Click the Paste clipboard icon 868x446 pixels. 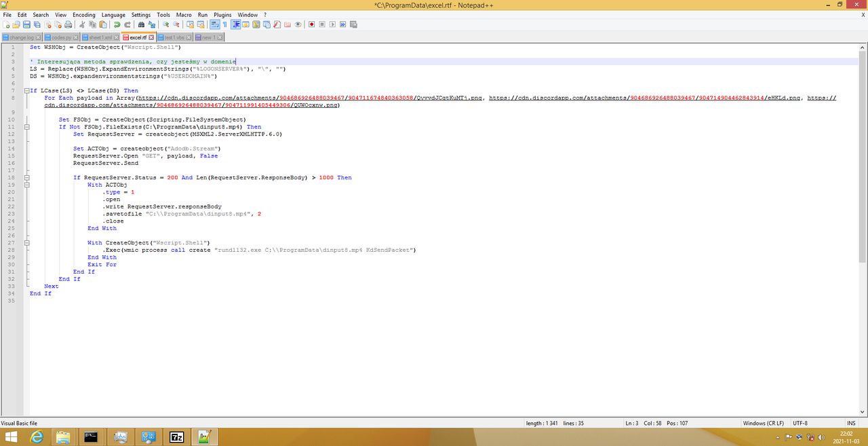coord(103,24)
